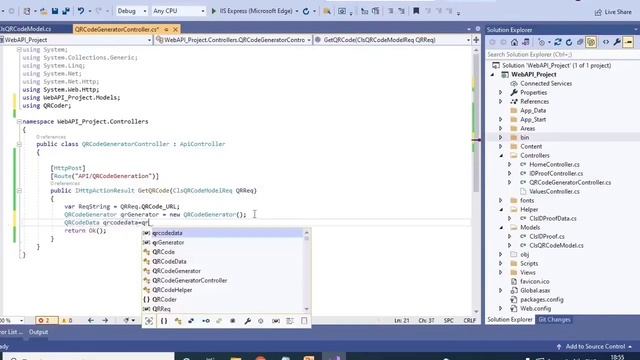
Task: Click the pin icon on the QRCodeGeneratorController.cs tab
Action: tap(166, 29)
